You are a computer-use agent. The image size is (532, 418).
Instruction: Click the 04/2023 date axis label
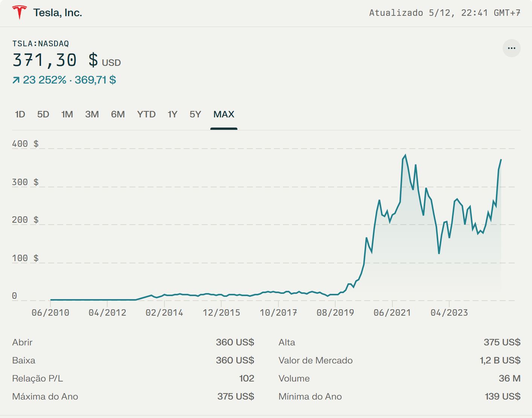[449, 313]
